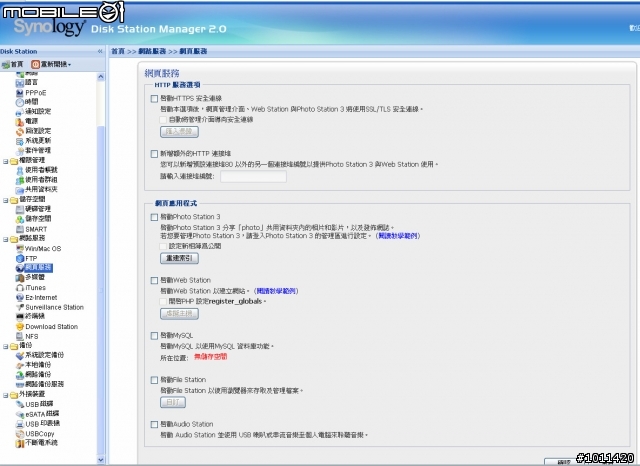Enable the Audio Station checkbox
The image size is (640, 466).
(x=154, y=425)
